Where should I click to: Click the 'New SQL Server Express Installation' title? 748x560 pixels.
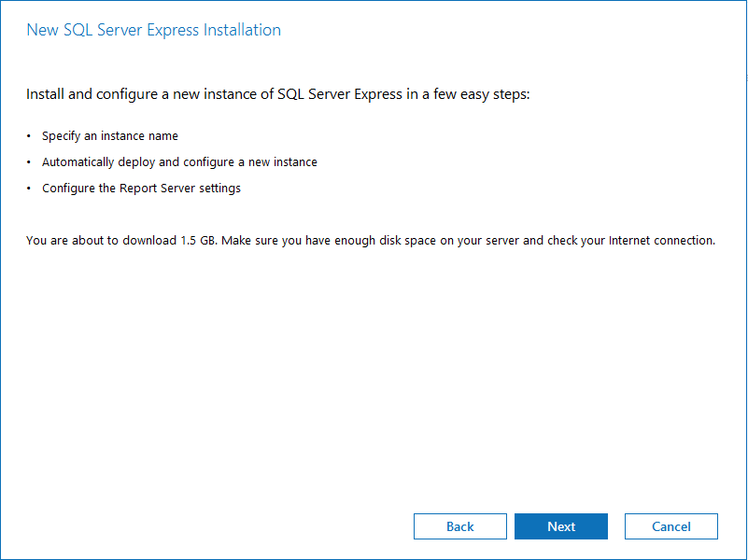tap(153, 30)
